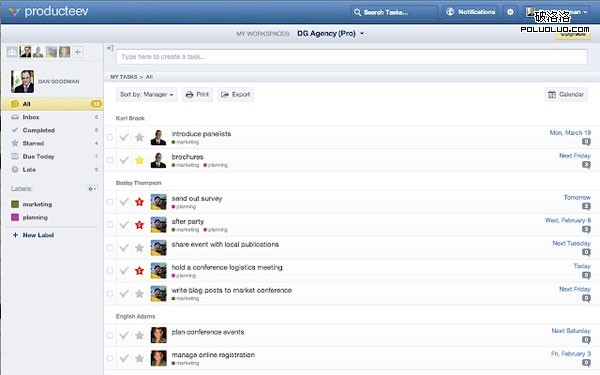Select checkbox beside 'plan conference events'
Screen dimensions: 600x375
pos(110,335)
